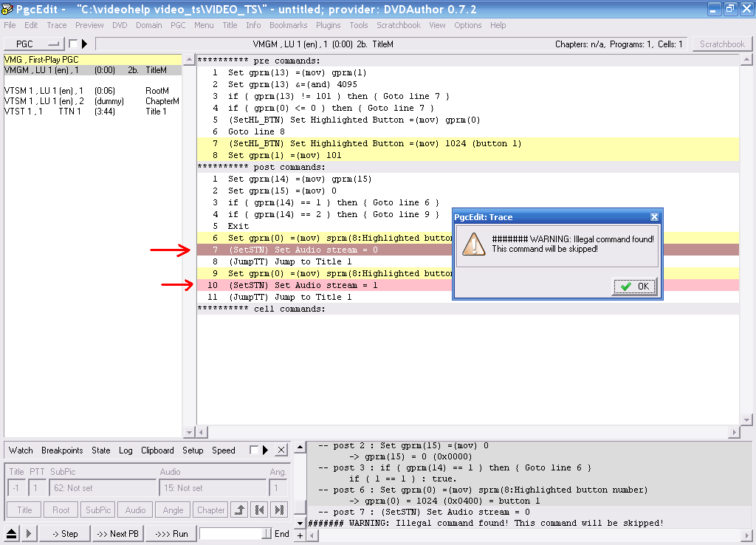756x545 pixels.
Task: Click the go-up return arrow icon
Action: tap(240, 510)
